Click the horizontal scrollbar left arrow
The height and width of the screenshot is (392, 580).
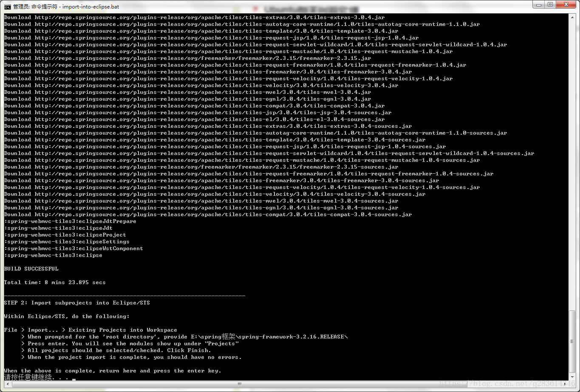point(7,384)
